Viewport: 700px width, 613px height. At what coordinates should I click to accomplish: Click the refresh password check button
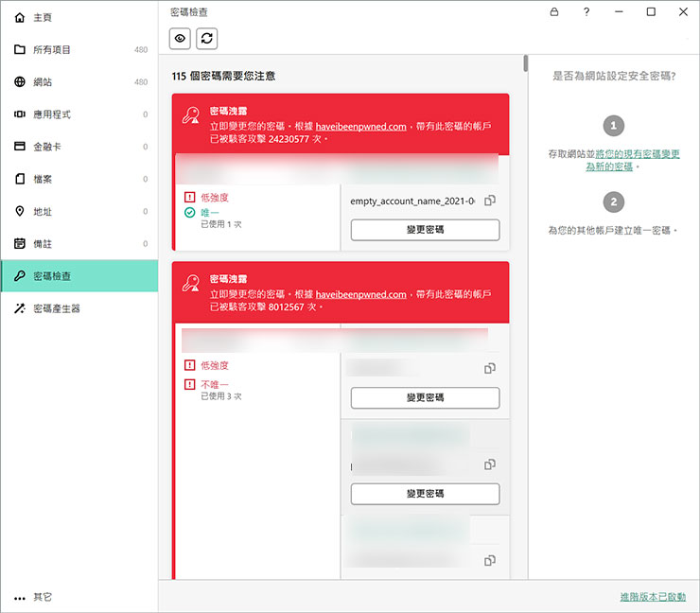tap(207, 39)
